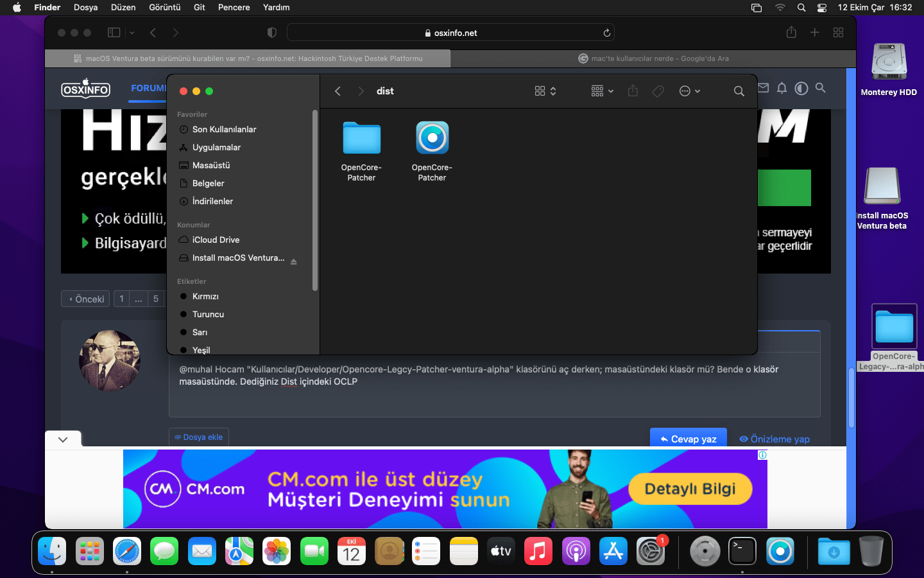Click the Finder share icon
The image size is (924, 578).
point(633,91)
